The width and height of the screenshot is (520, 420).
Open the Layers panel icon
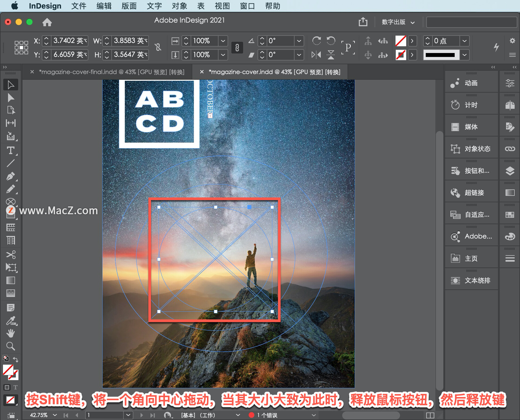pos(510,171)
